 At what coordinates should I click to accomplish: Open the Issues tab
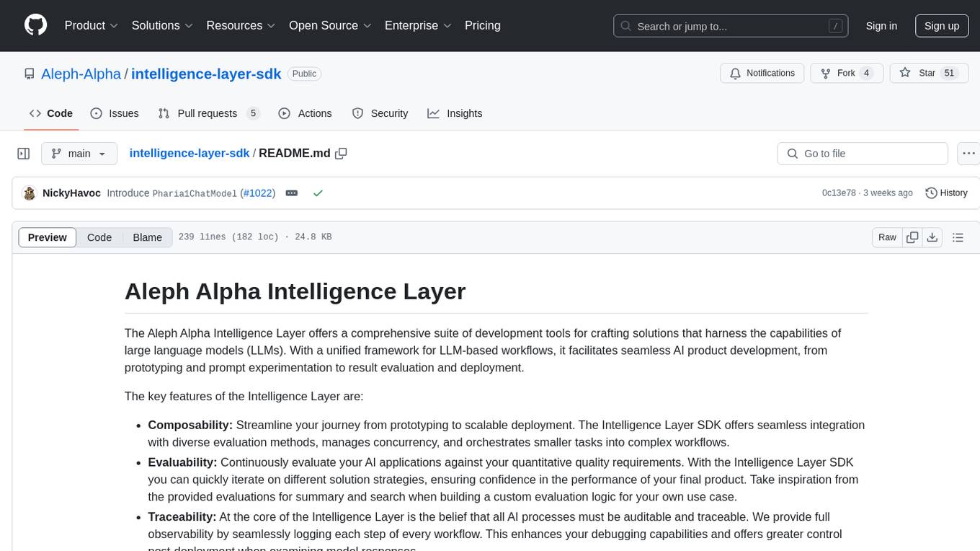(x=115, y=113)
